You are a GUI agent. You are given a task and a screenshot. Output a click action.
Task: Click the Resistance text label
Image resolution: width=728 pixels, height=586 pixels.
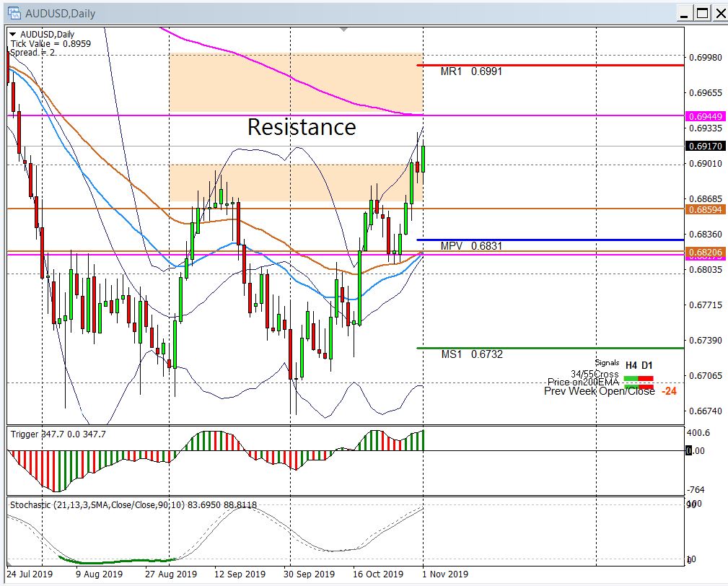[302, 127]
